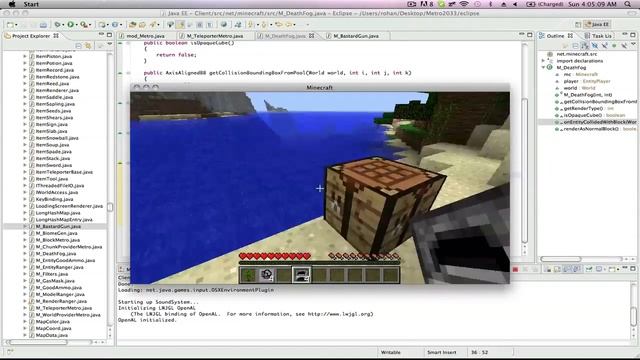Screen dimensions: 640x360
Task: Select the selected gun slot in Minecraft hotbar
Action: click(301, 275)
